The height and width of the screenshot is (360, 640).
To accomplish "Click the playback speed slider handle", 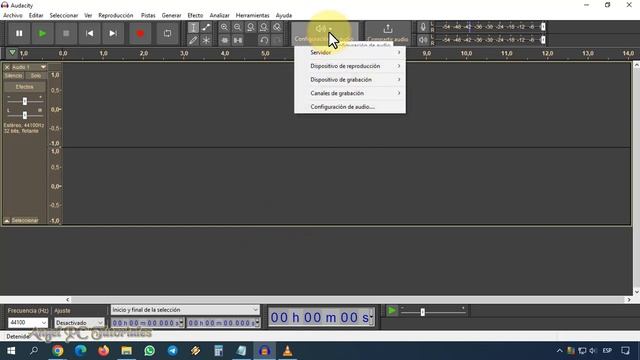I will [422, 312].
